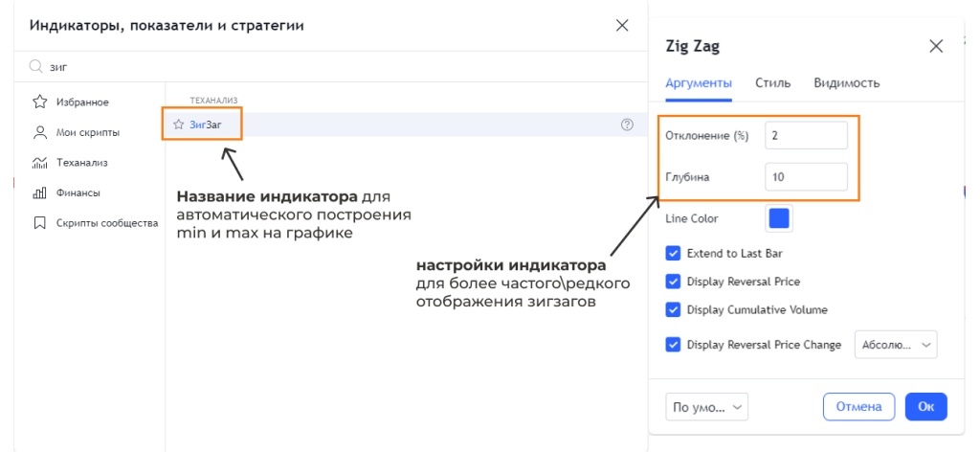Toggle Display Reversal Price checkbox
The width and height of the screenshot is (980, 453).
[673, 282]
